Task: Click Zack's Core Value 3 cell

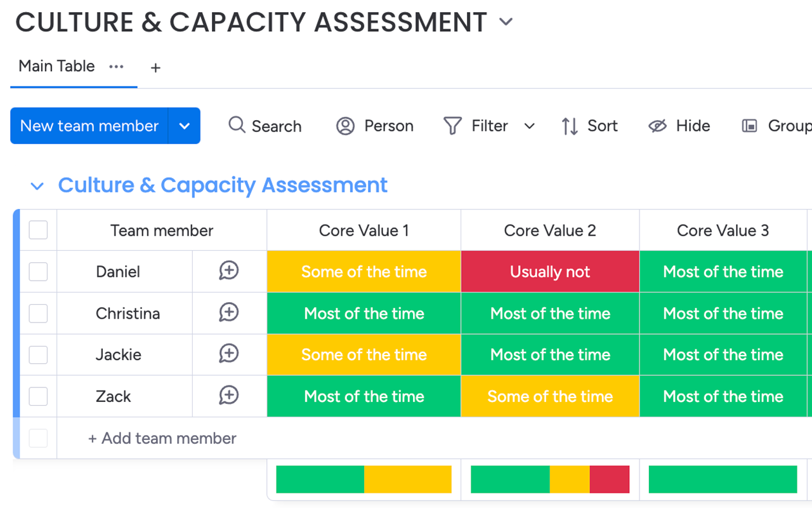Action: coord(723,396)
